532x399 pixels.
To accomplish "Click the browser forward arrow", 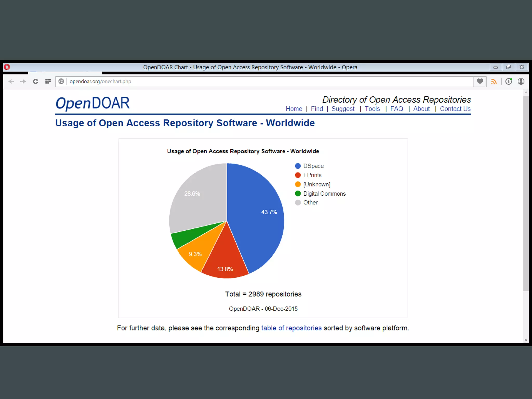I will (x=23, y=82).
